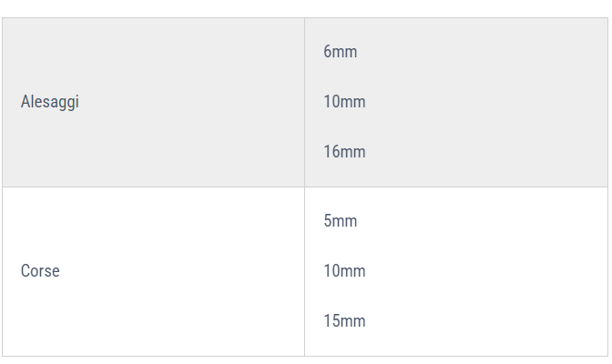Click the blank area right of Alesaggi text
Screen dimensions: 612x364
tap(191, 102)
